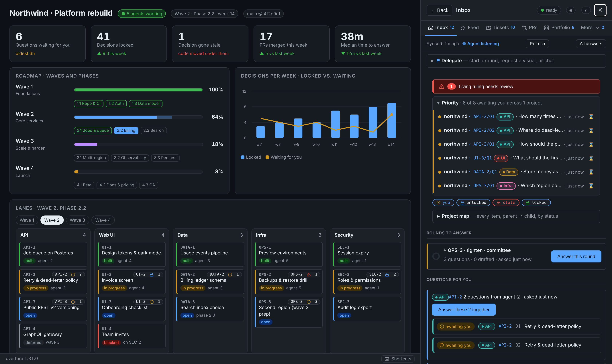Screen dimensions: 612x364
Task: Switch to the Tickets tab
Action: tap(500, 28)
